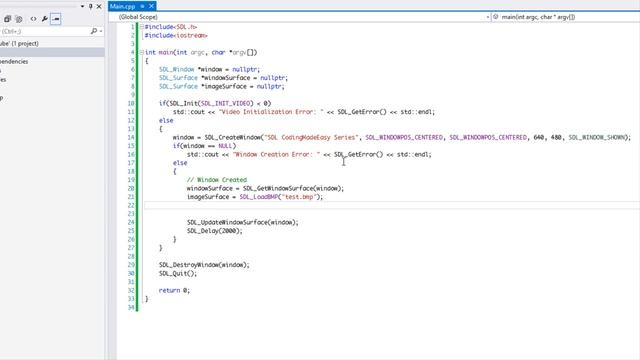This screenshot has height=360, width=640.
Task: Switch to the Main.cpp tab
Action: (122, 6)
